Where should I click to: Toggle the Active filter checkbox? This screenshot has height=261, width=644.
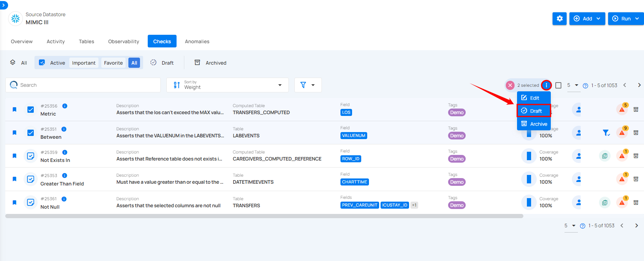coord(42,63)
